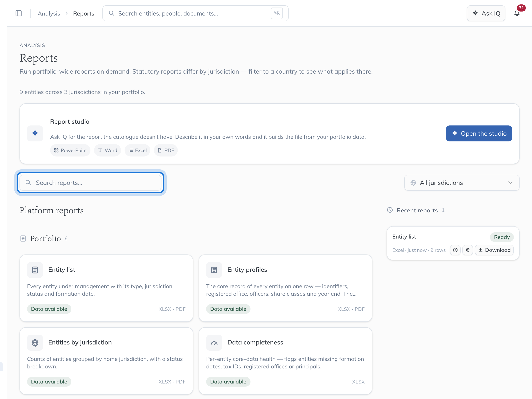
Task: Click the pin icon on recent Entity list
Action: 467,250
